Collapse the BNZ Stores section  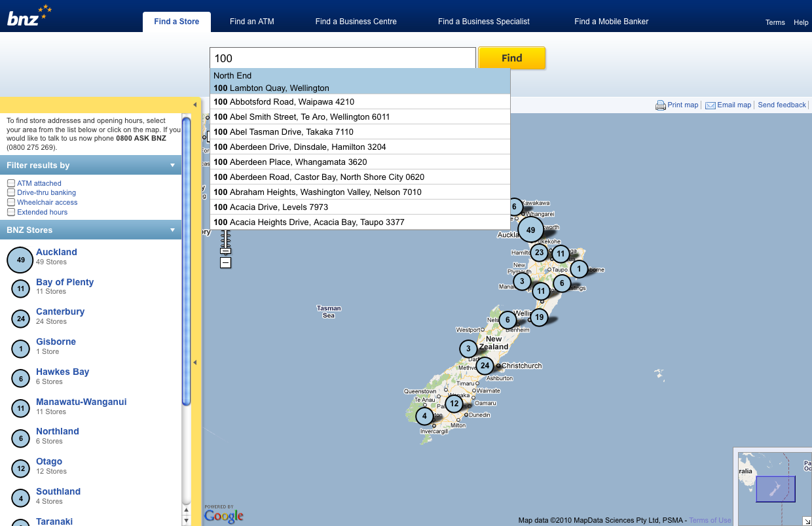173,230
